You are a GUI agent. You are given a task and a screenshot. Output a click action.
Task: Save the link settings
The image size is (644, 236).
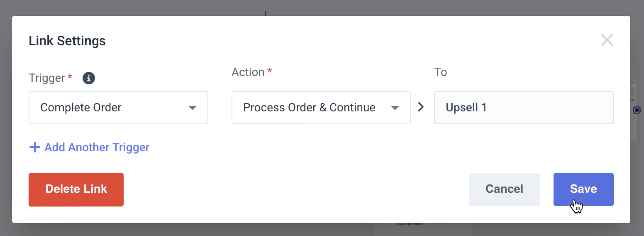[x=583, y=189]
